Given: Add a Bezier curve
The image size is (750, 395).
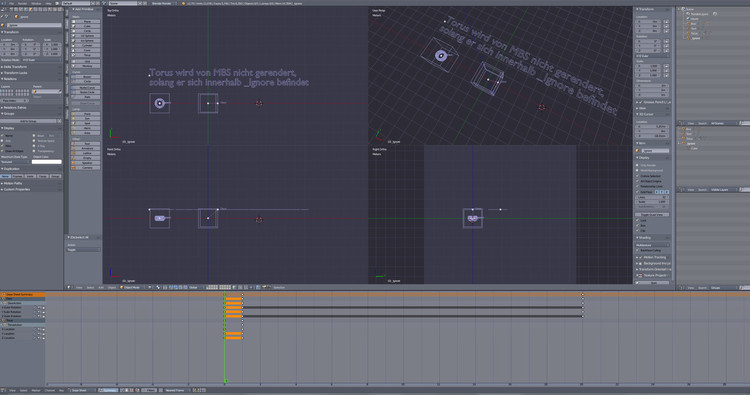Looking at the screenshot, I should [86, 77].
